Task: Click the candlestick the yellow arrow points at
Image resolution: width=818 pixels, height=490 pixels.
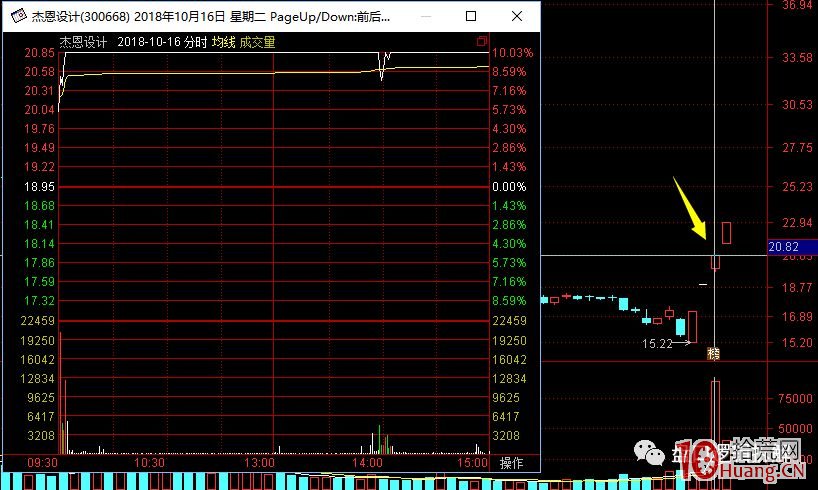Action: [715, 262]
